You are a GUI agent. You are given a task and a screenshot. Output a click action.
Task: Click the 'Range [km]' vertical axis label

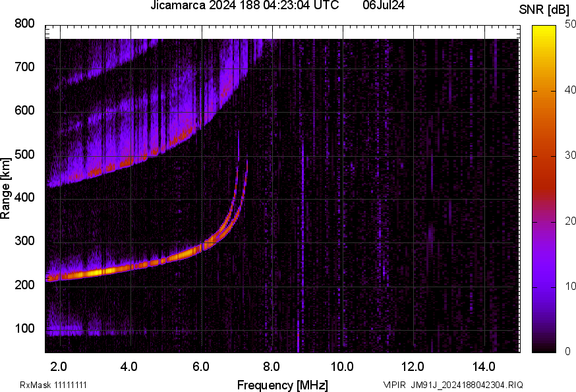(x=5, y=188)
